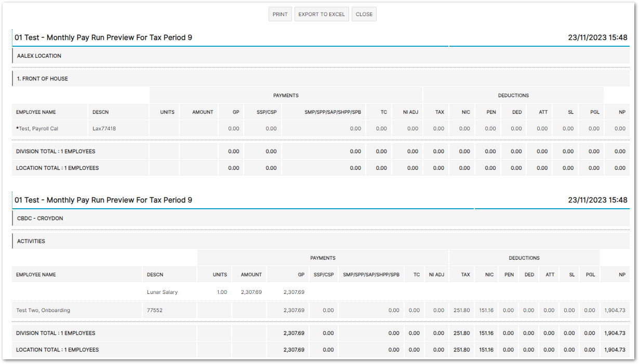Click the AALEX LOCATION section header
Screen dimensions: 639x364
click(x=39, y=56)
